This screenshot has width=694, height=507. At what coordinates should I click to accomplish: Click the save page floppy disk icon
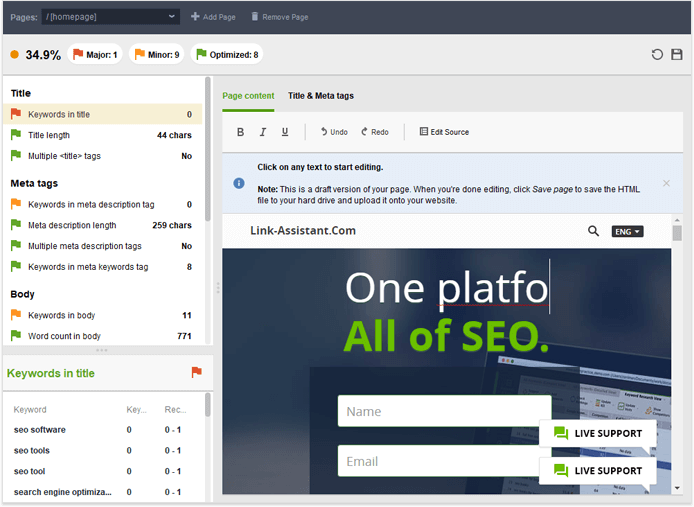677,54
